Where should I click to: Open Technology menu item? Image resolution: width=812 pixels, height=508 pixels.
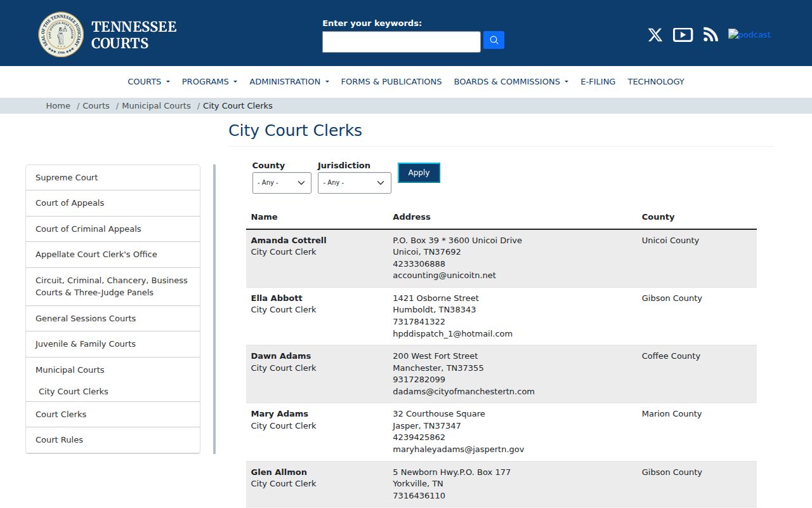(x=656, y=81)
